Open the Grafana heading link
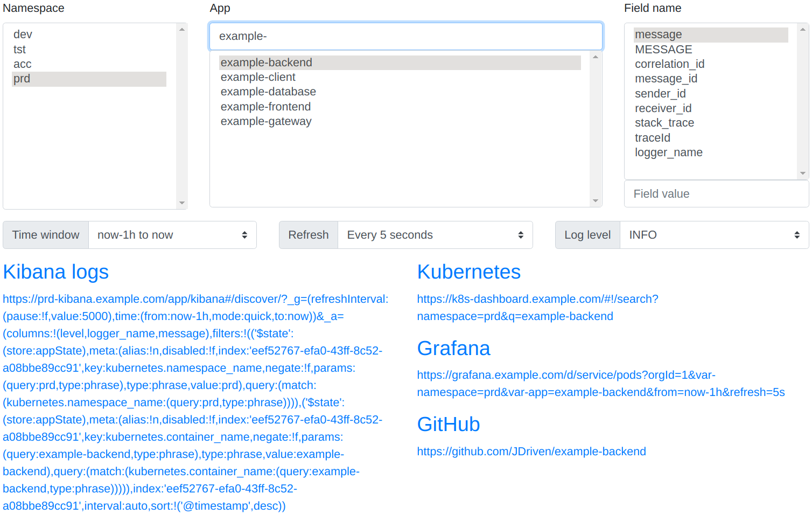 [454, 349]
